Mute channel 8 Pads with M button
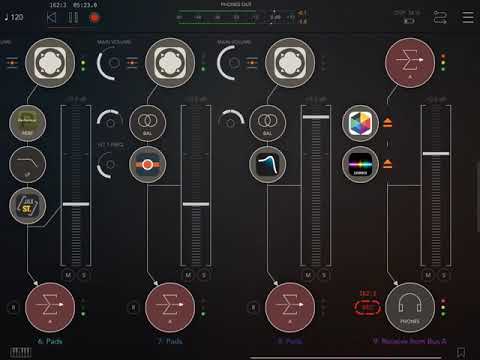 pos(308,275)
